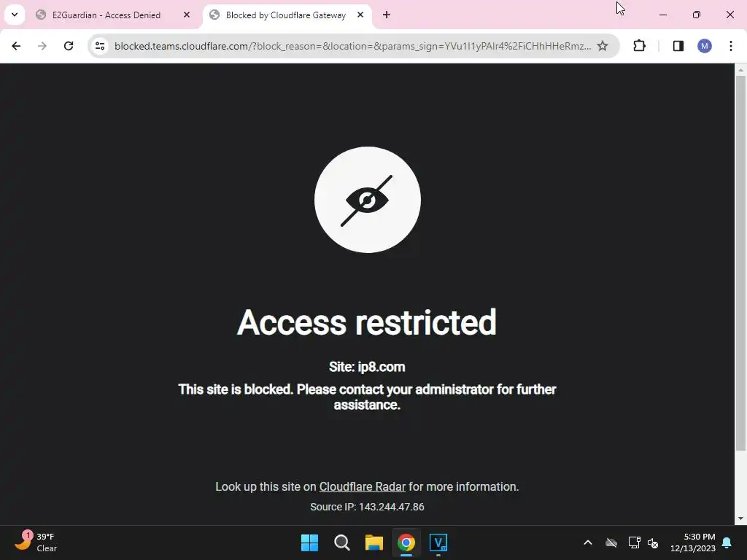Click the address bar URL field

(352, 46)
